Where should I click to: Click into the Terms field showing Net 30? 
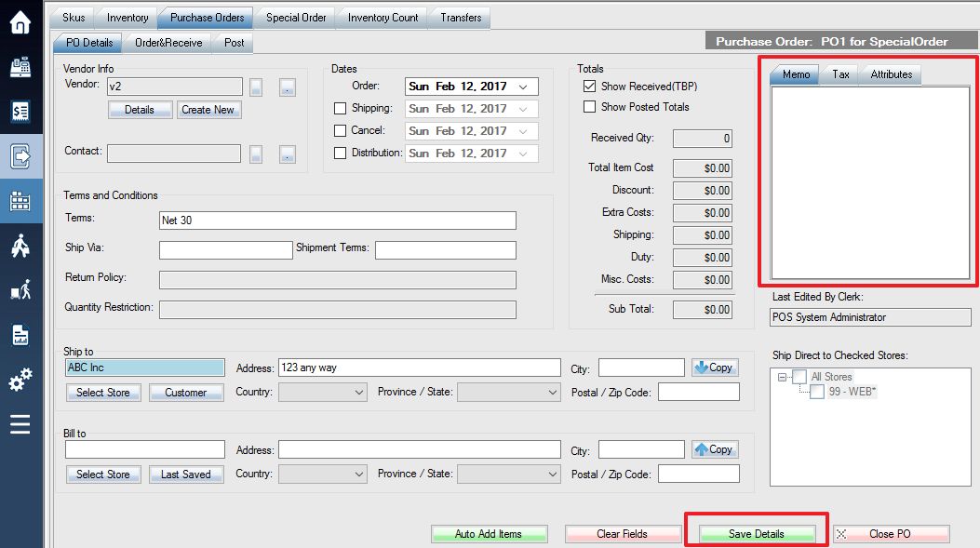coord(338,221)
